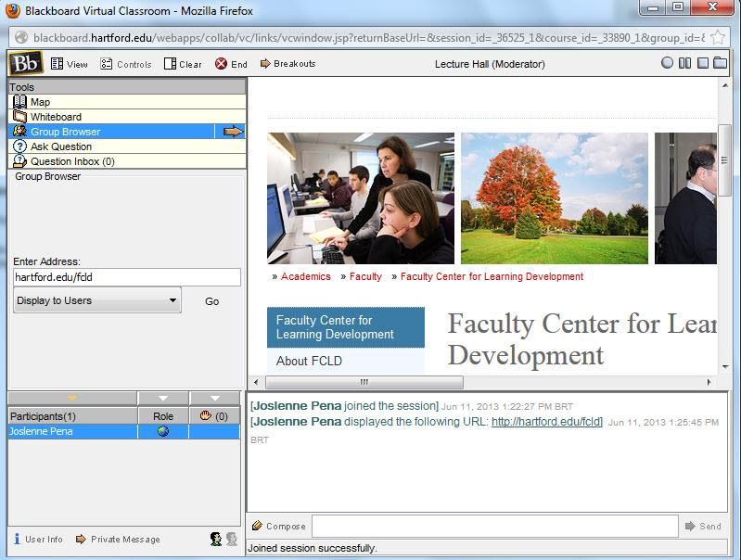Click the Send button
This screenshot has height=560, width=741.
(x=703, y=526)
